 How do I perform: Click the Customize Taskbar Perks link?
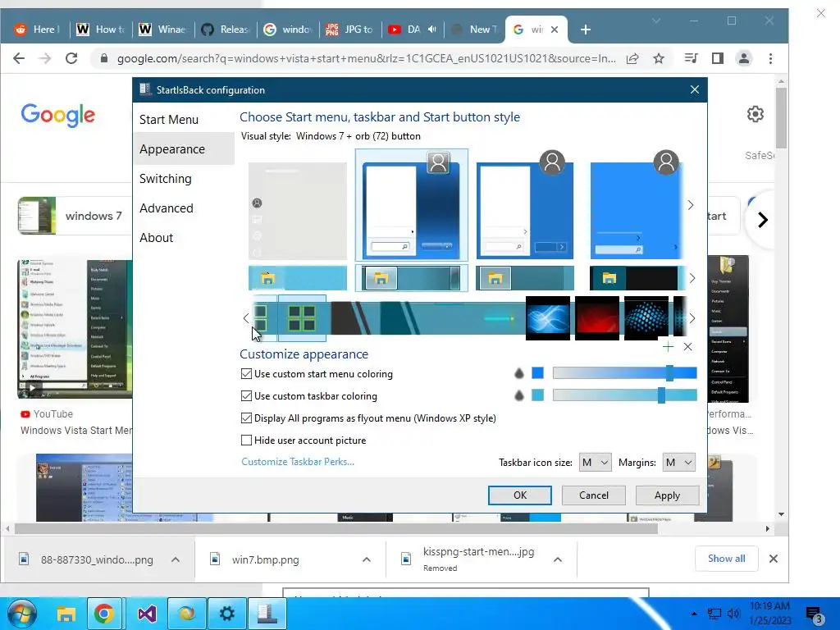click(297, 462)
